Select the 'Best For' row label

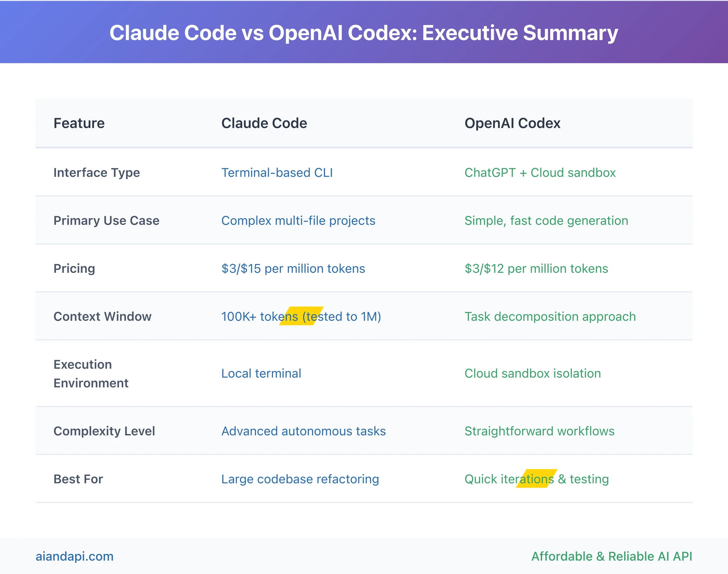(x=78, y=479)
